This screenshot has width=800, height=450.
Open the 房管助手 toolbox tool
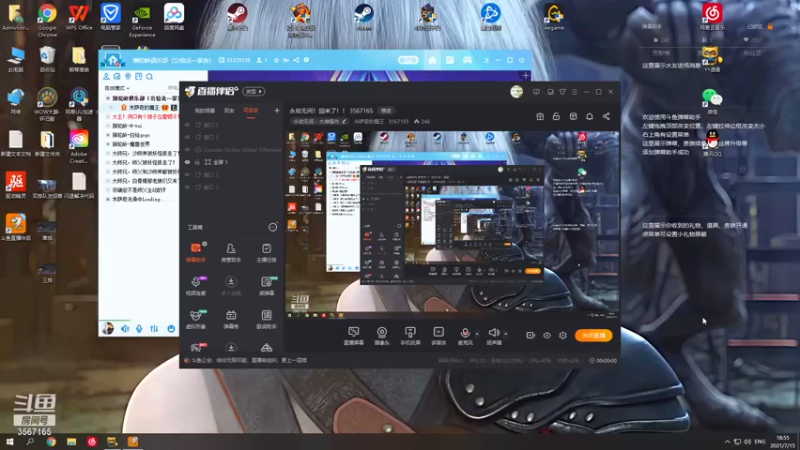[x=231, y=252]
